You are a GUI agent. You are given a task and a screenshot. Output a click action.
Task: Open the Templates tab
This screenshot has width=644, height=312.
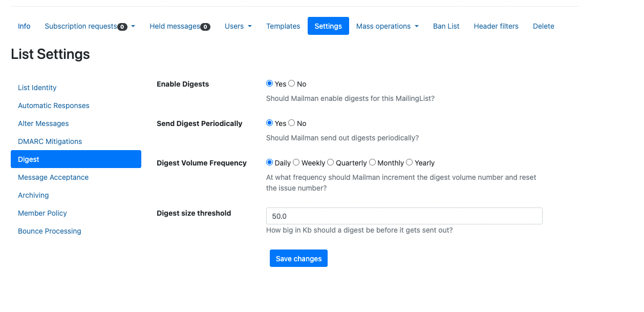pos(283,26)
